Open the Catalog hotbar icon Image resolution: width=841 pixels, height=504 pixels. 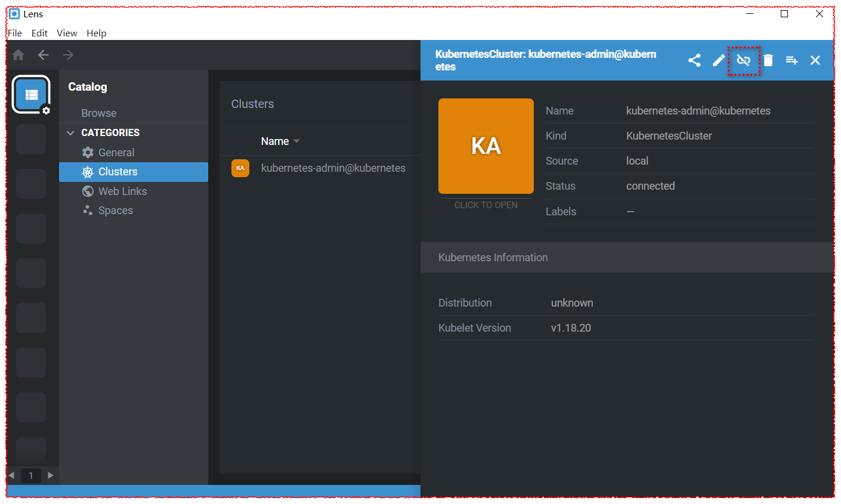(x=31, y=94)
